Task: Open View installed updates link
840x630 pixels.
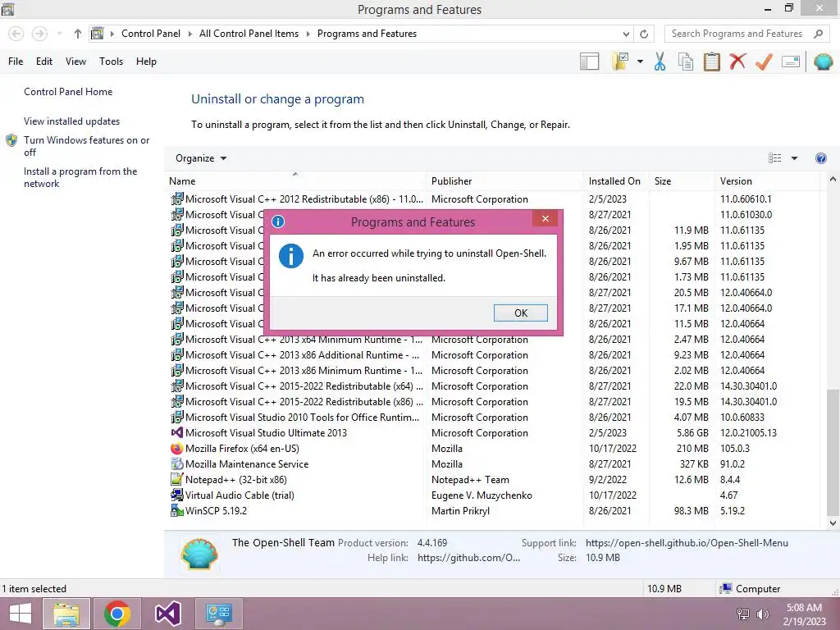Action: [72, 121]
